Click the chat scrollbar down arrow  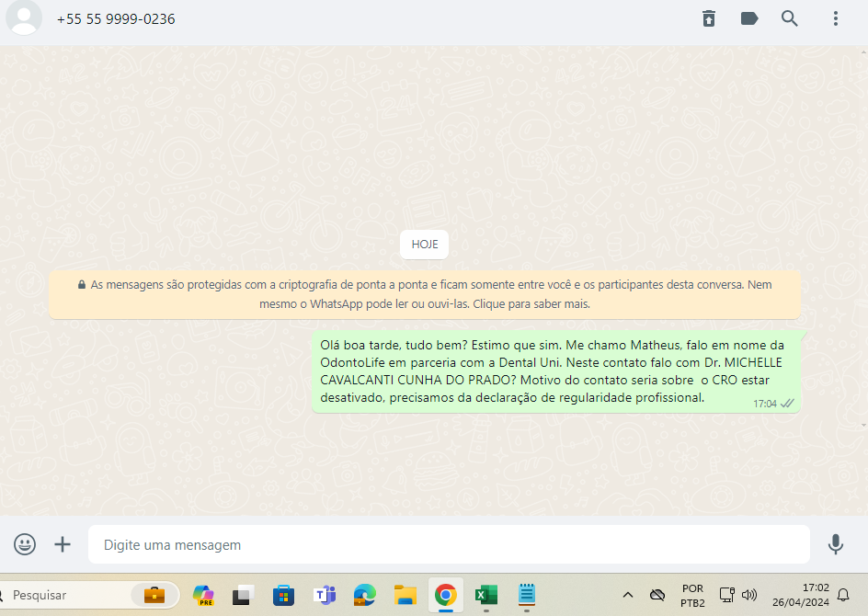[x=863, y=425]
